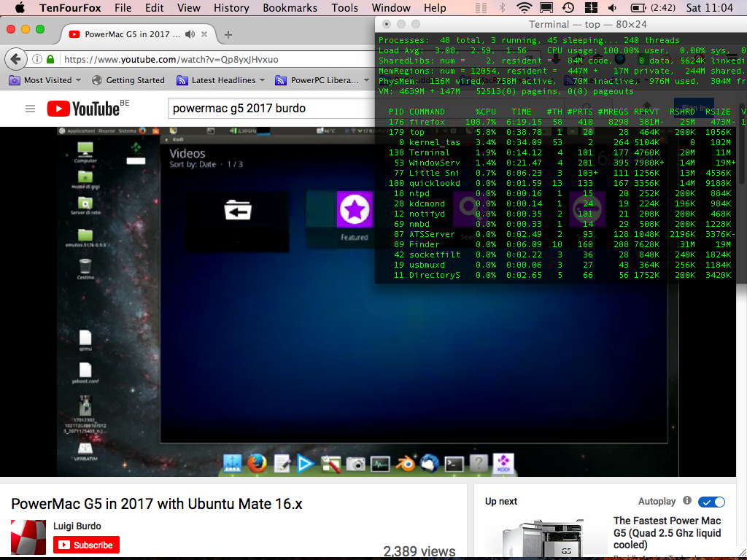Click the AirPlay display icon
Image resolution: width=747 pixels, height=560 pixels.
pyautogui.click(x=546, y=7)
